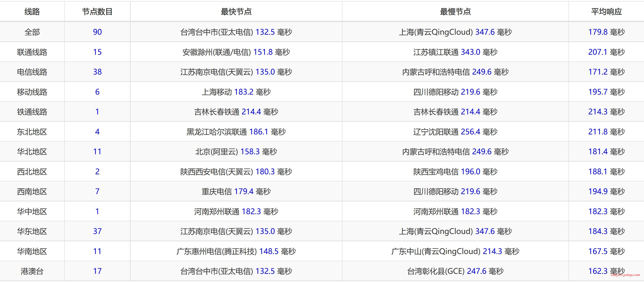Select 台湾彰化县(GCE) 247.6 毫秒 cell
644x282 pixels.
pos(455,271)
